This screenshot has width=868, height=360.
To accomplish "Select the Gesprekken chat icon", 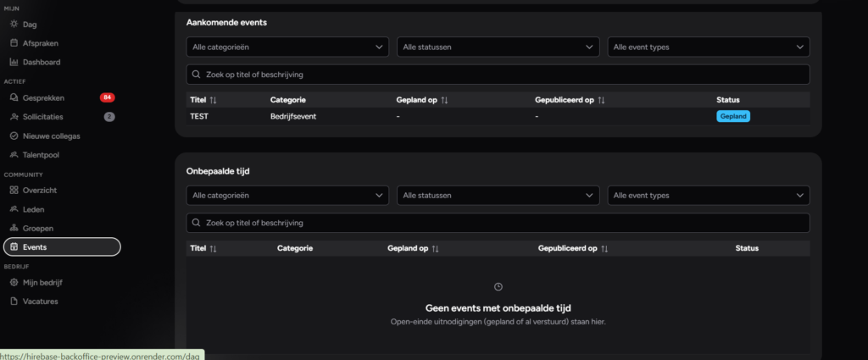I will tap(14, 98).
